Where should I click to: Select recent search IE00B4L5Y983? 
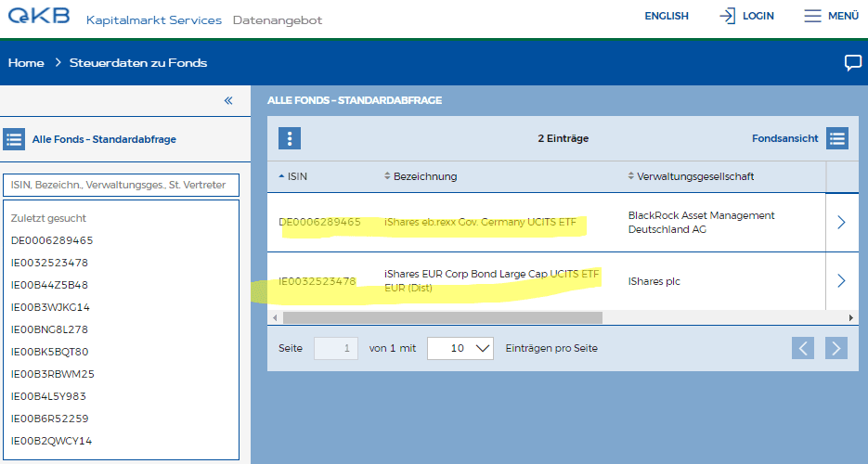(48, 396)
